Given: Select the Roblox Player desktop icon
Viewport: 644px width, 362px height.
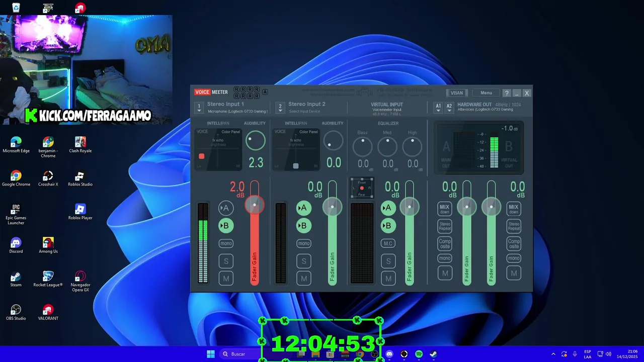Looking at the screenshot, I should [x=80, y=212].
